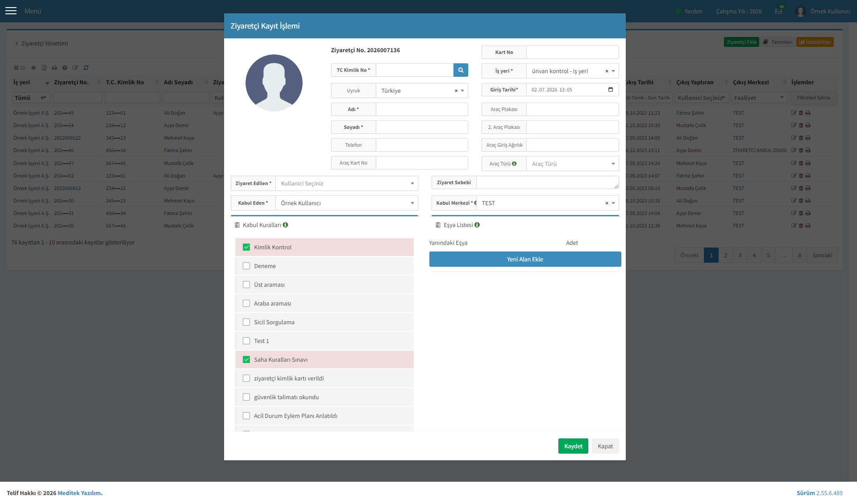Open the calendar picker in Giriş Tarihi
The height and width of the screenshot is (504, 857).
(x=611, y=90)
